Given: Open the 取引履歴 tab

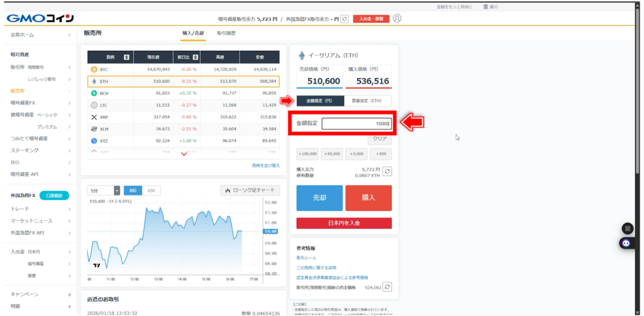Looking at the screenshot, I should (x=226, y=32).
